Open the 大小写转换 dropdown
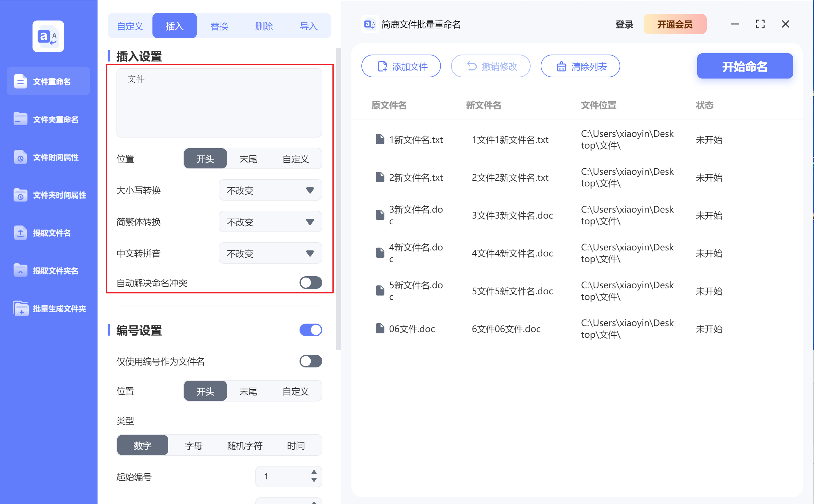Image resolution: width=814 pixels, height=504 pixels. (x=270, y=190)
